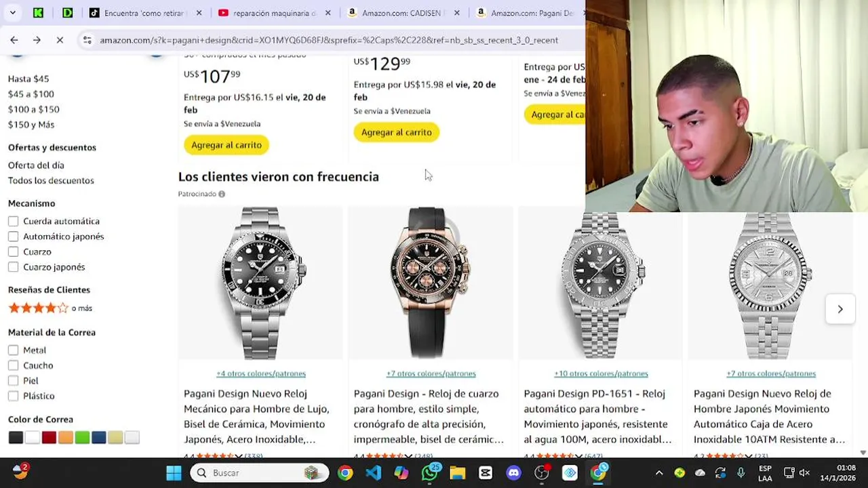Close the TikTok tab
This screenshot has height=488, width=868.
click(x=199, y=13)
